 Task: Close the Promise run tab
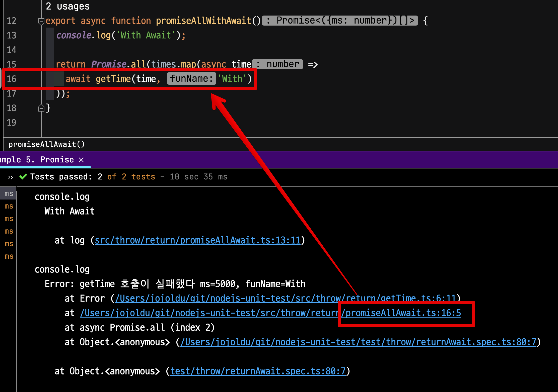[x=81, y=160]
